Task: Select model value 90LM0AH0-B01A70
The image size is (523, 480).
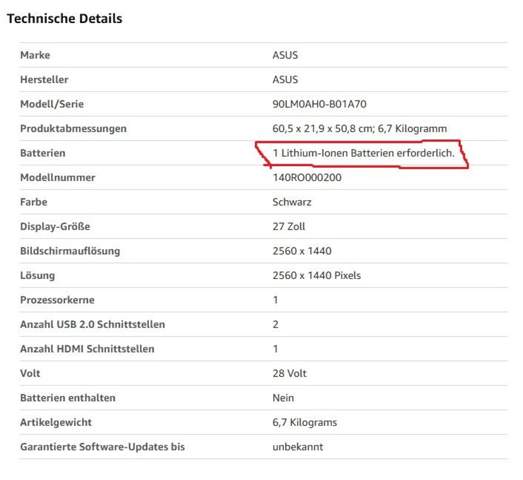Action: point(319,104)
